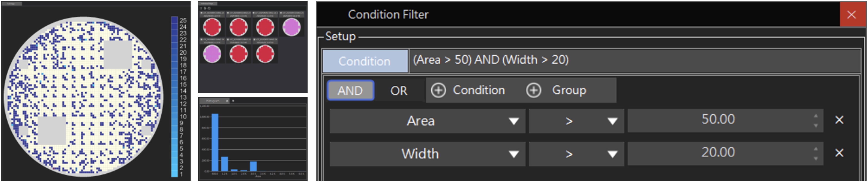
Task: Click the plus icon beside Group
Action: click(x=534, y=91)
